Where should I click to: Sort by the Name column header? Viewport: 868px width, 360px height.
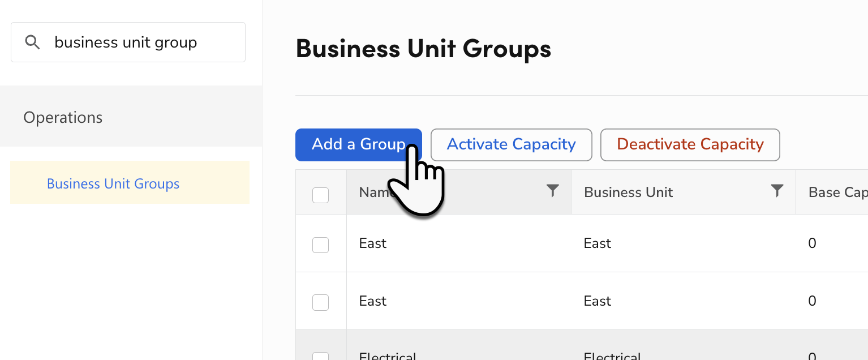pyautogui.click(x=459, y=192)
